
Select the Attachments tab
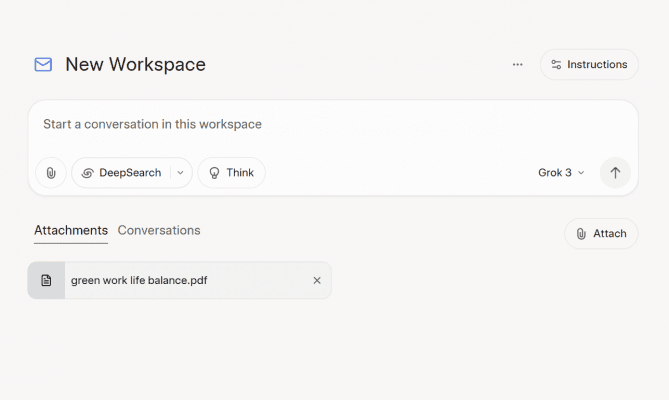coord(71,230)
